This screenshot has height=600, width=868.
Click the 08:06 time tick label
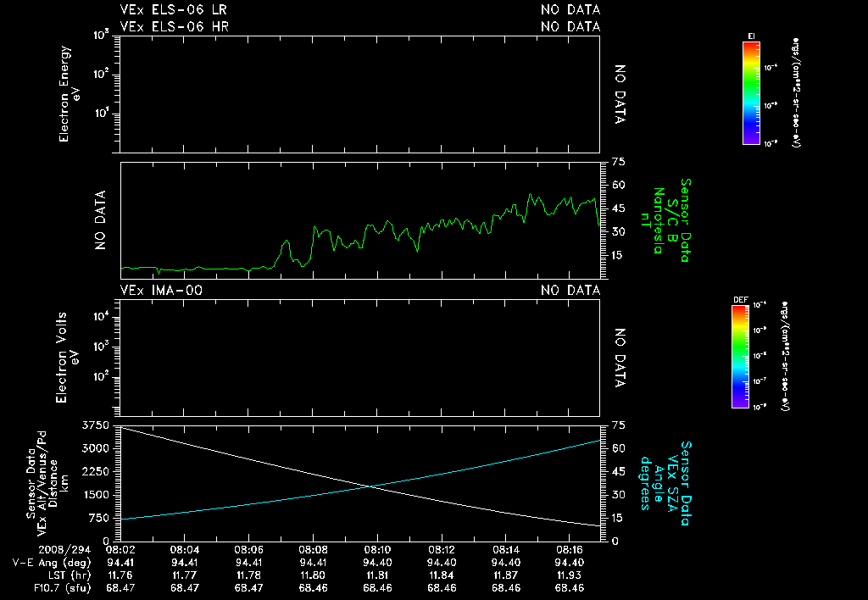point(248,550)
